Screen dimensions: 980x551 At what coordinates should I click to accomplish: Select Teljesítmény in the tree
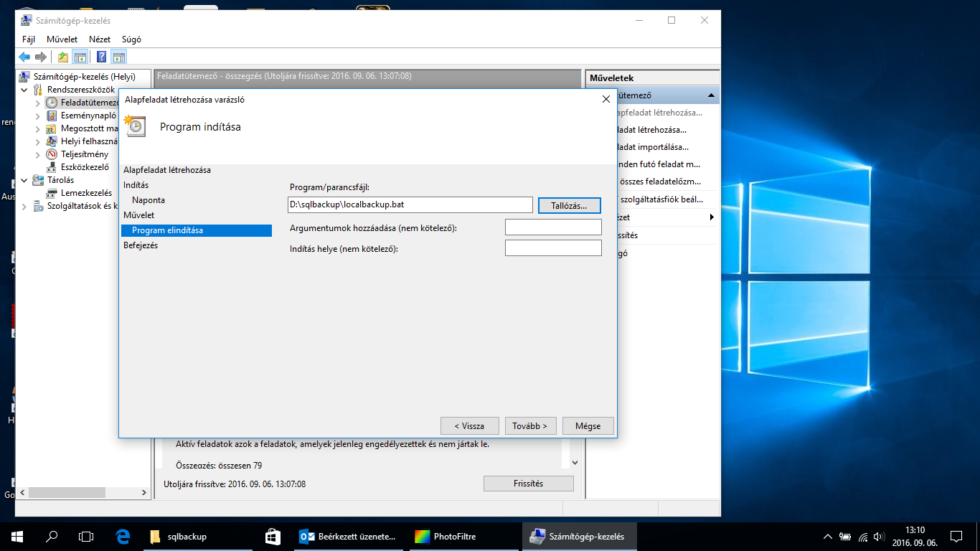point(84,154)
